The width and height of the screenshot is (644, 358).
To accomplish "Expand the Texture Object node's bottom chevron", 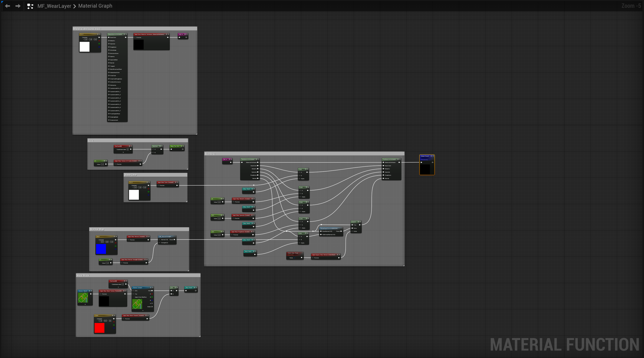I will click(85, 304).
